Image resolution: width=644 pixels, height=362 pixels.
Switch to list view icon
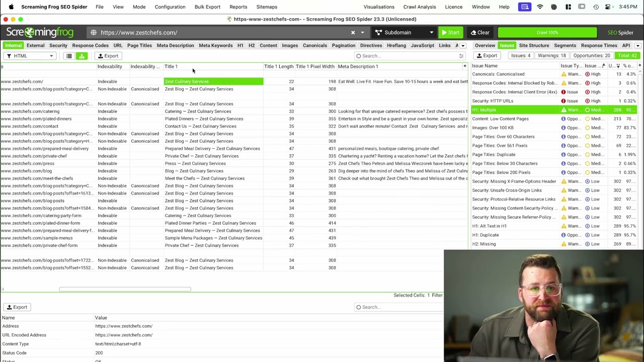[69, 56]
